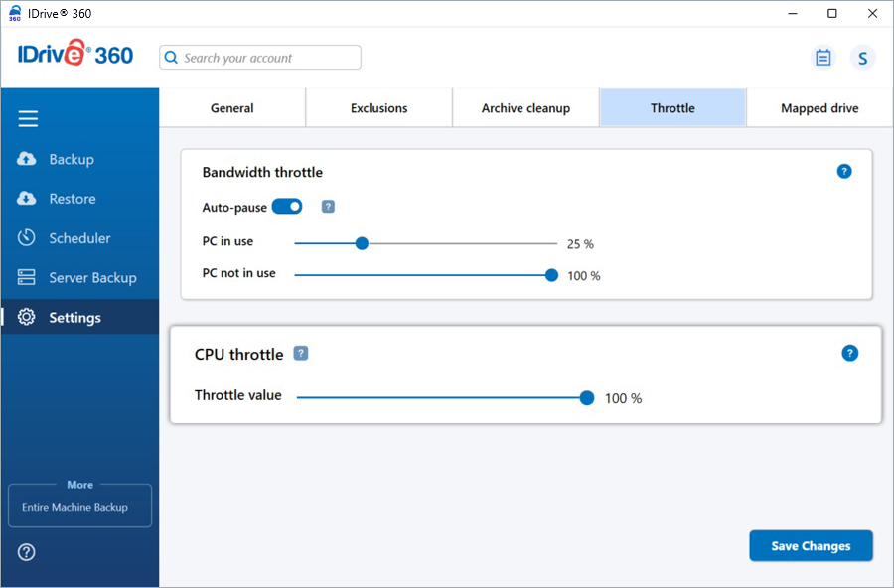Click the Save Changes button
Image resolution: width=894 pixels, height=588 pixels.
point(811,546)
